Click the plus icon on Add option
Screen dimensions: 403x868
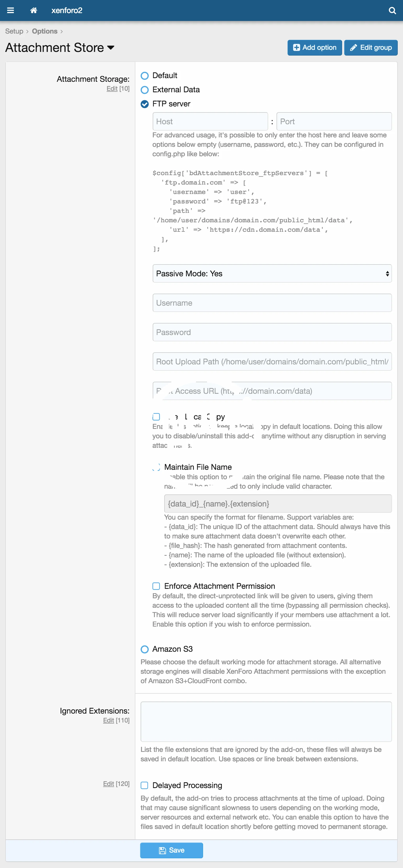(x=296, y=47)
